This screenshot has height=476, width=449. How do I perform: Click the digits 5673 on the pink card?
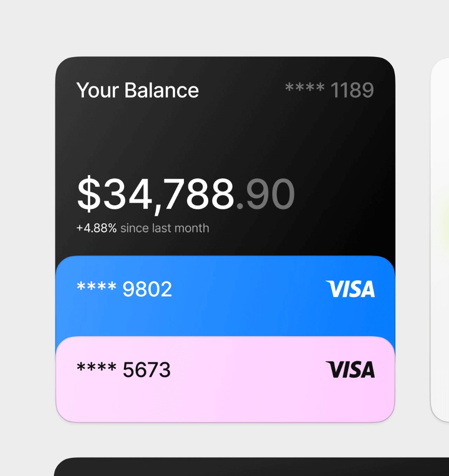[x=147, y=370]
